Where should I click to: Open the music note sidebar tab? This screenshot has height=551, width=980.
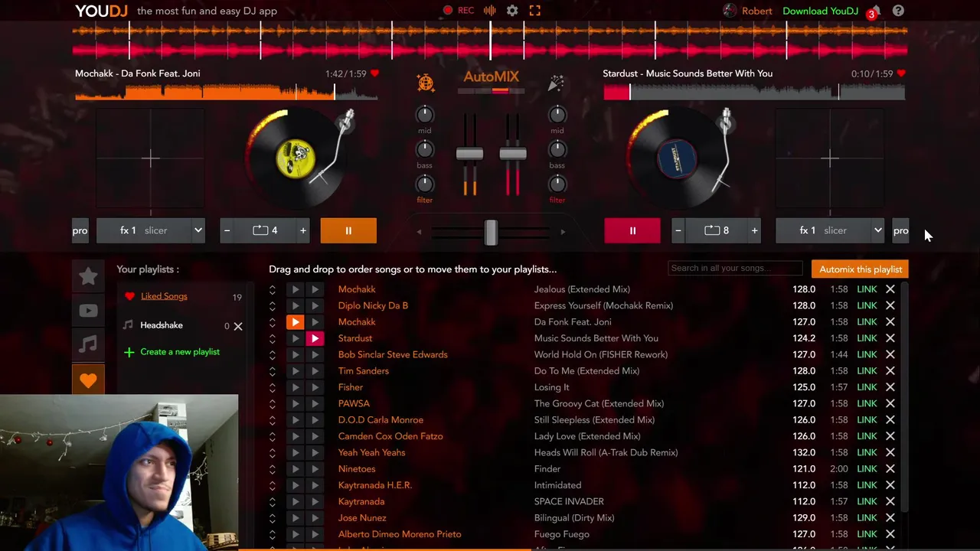point(88,344)
